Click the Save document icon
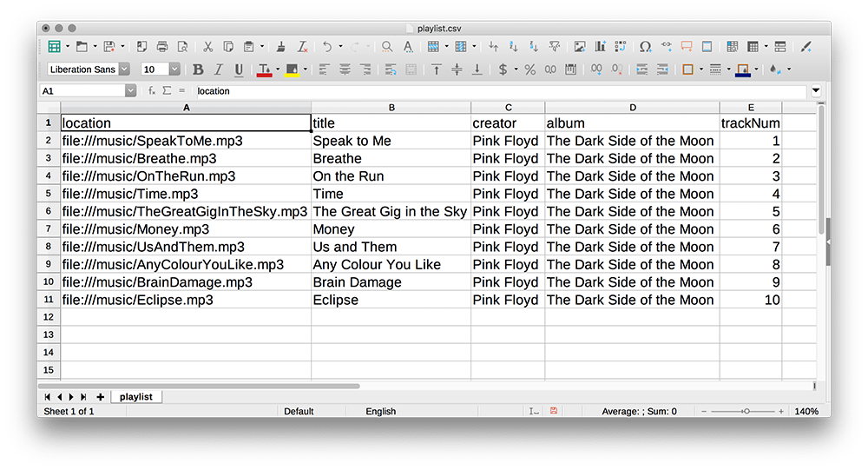This screenshot has width=868, height=470. click(x=109, y=47)
